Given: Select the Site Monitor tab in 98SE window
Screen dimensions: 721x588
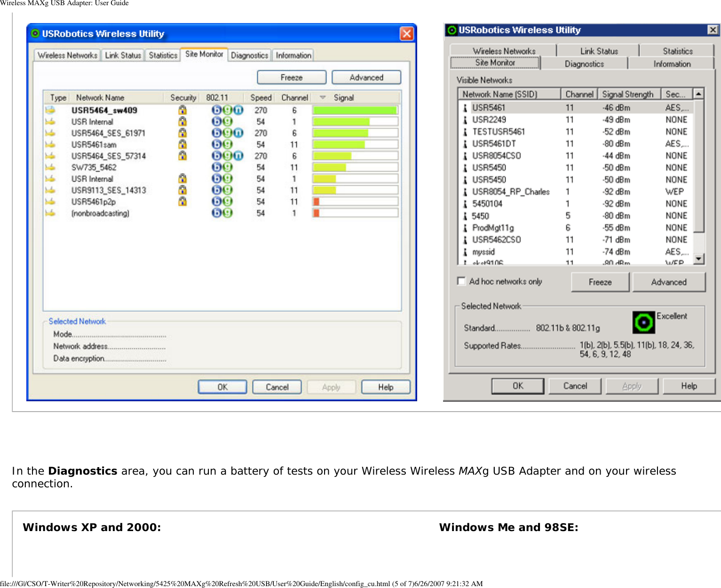Looking at the screenshot, I should pyautogui.click(x=495, y=63).
